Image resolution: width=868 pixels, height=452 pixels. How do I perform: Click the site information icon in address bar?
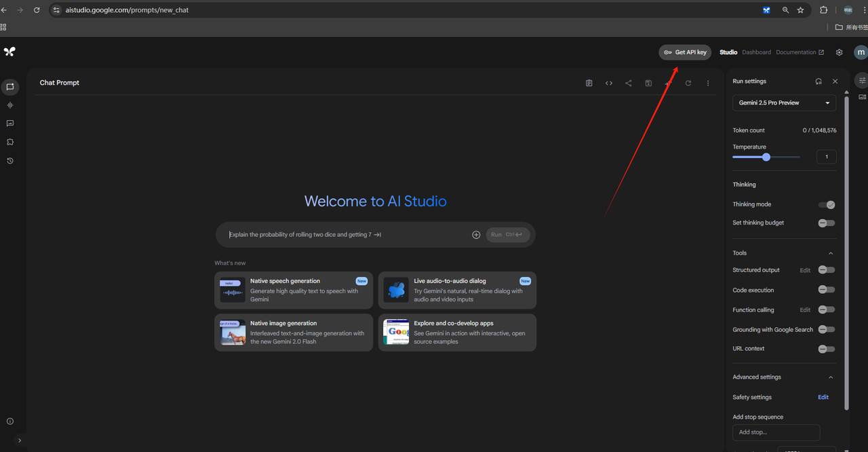[57, 10]
